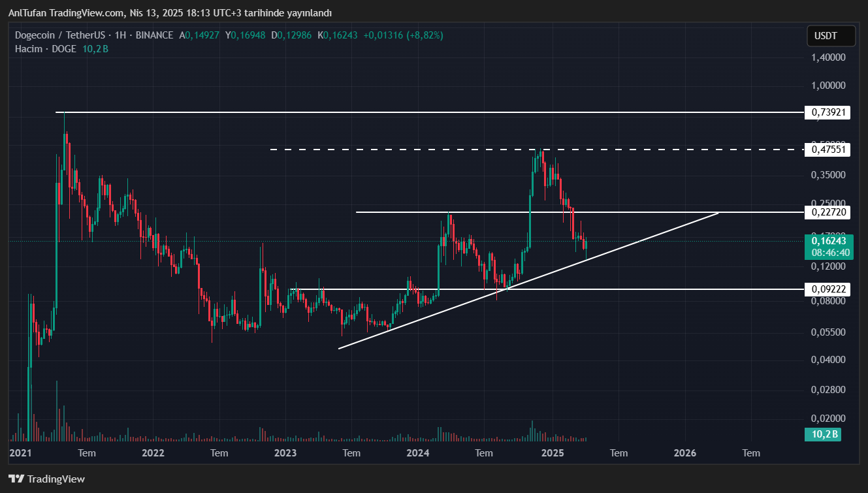
Task: Click the close value K0,16243 in legend
Action: (x=338, y=35)
